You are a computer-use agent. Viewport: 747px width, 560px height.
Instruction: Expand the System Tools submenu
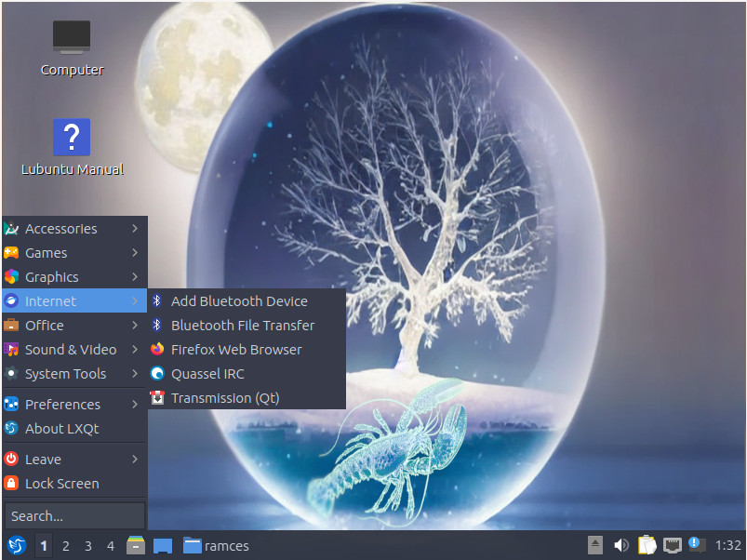67,373
